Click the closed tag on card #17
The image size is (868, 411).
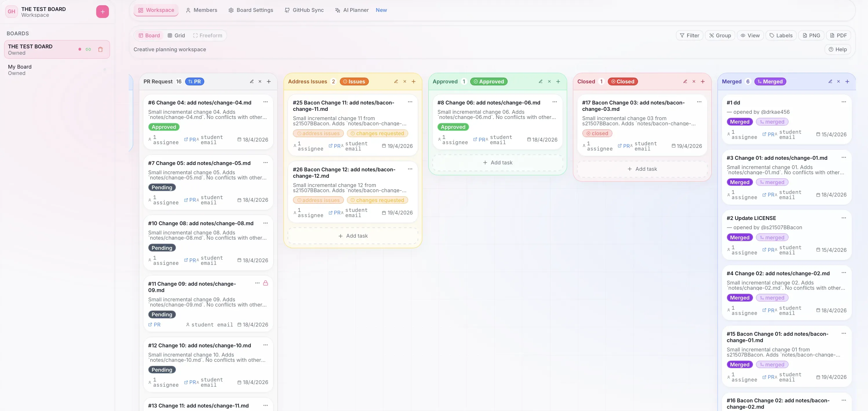(x=597, y=133)
